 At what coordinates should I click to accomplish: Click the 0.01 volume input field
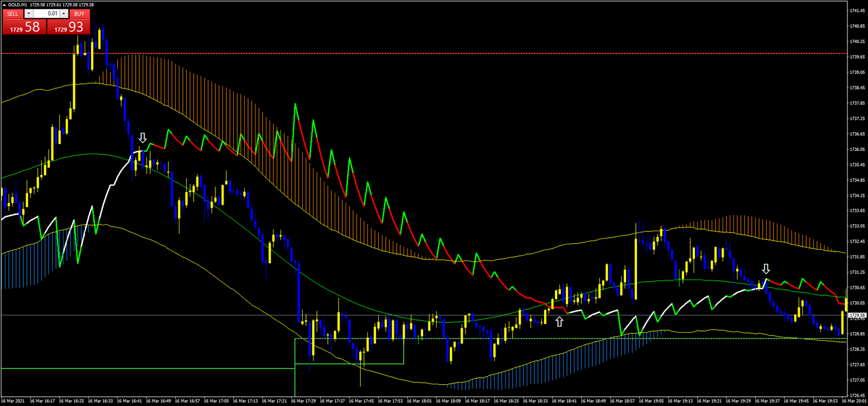tap(46, 14)
